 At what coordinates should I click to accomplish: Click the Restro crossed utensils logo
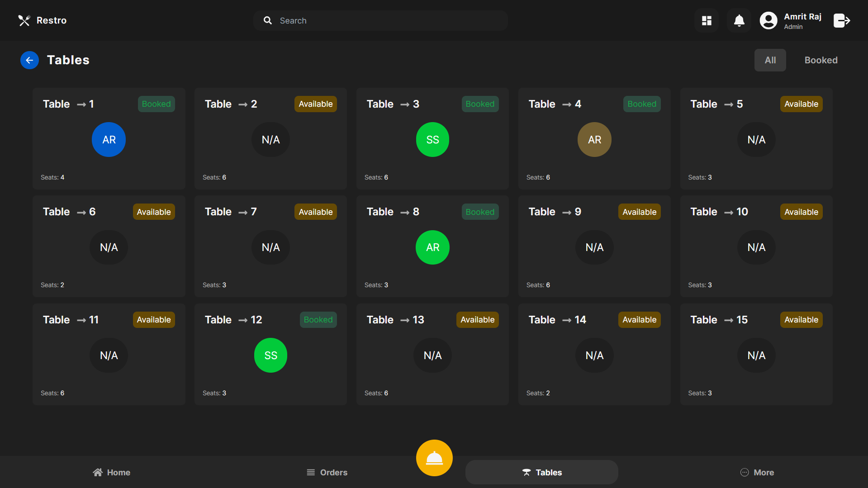coord(24,20)
